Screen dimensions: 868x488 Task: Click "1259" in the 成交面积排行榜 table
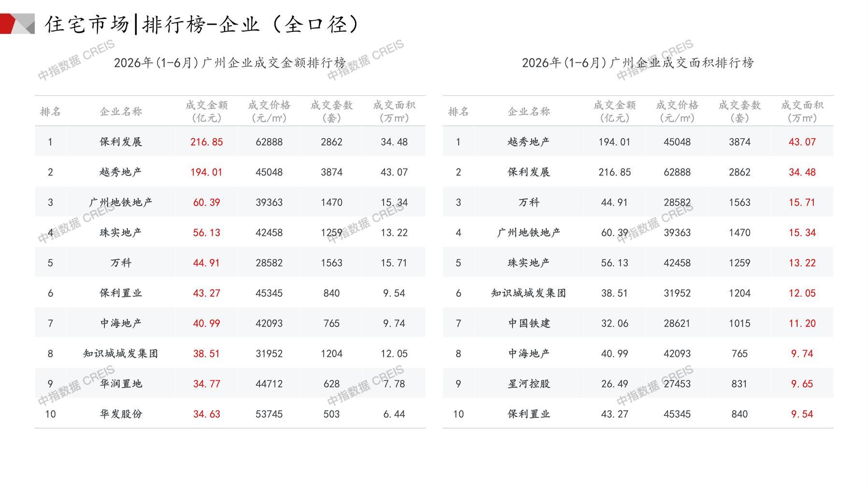tap(740, 263)
